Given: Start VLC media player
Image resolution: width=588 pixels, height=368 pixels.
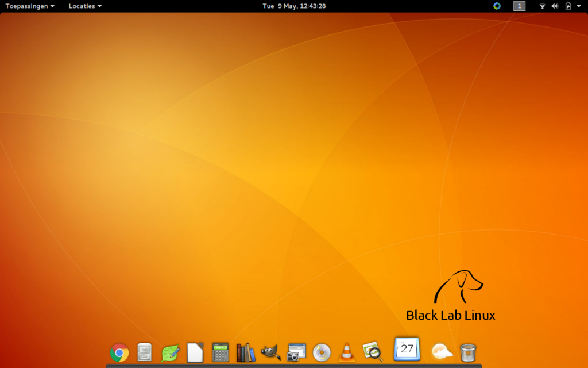Looking at the screenshot, I should (346, 352).
